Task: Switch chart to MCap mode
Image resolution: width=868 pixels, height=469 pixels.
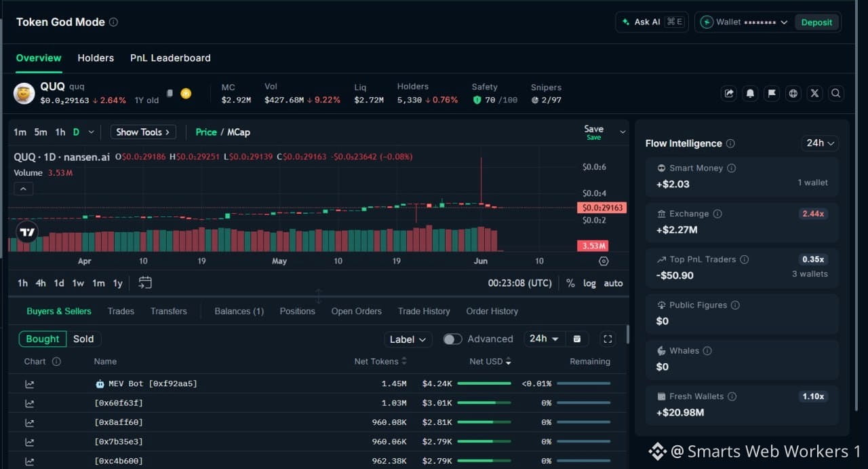Action: click(x=239, y=132)
